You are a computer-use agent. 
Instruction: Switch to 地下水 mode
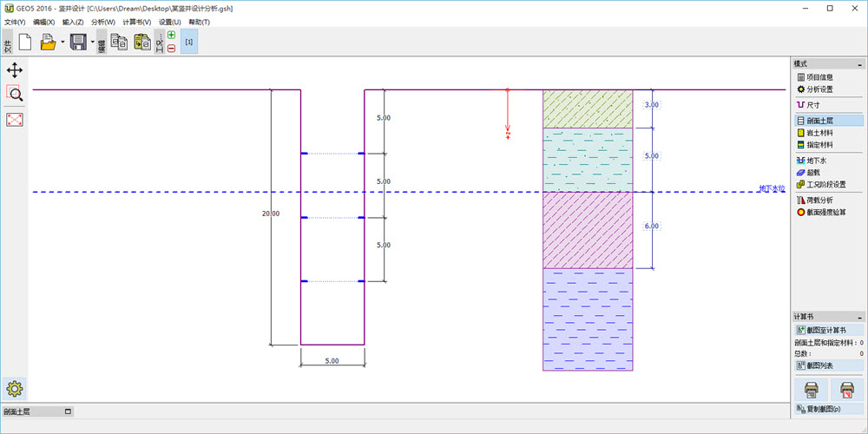(828, 161)
